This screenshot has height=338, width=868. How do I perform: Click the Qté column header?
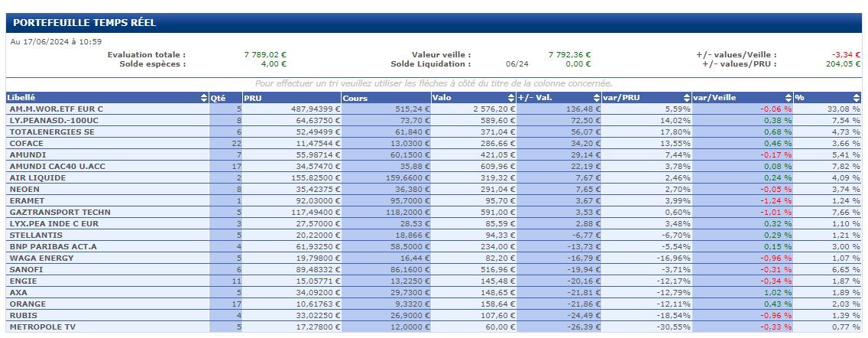pos(226,98)
